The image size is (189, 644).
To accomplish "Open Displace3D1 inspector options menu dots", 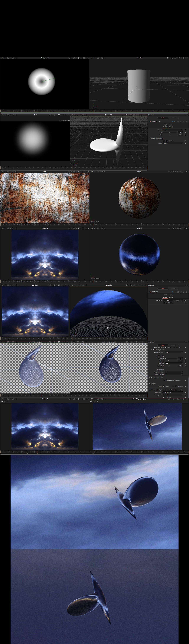I will pyautogui.click(x=187, y=115).
